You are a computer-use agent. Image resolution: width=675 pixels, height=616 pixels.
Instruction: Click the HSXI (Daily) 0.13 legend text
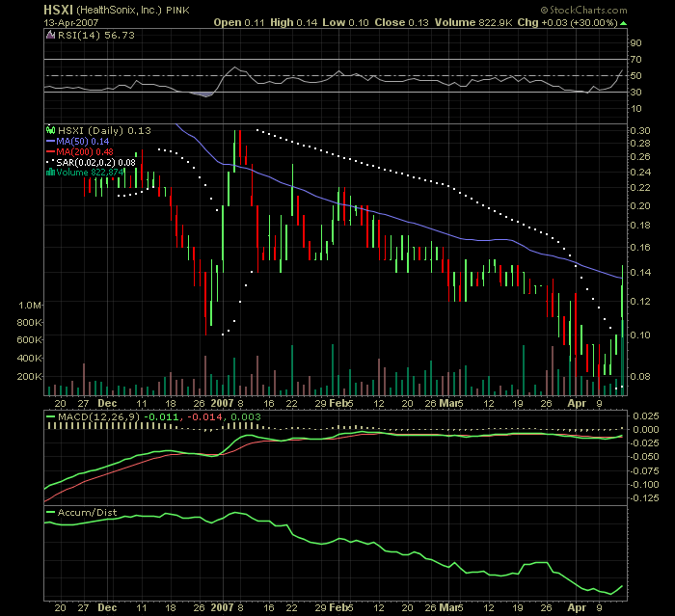(104, 130)
